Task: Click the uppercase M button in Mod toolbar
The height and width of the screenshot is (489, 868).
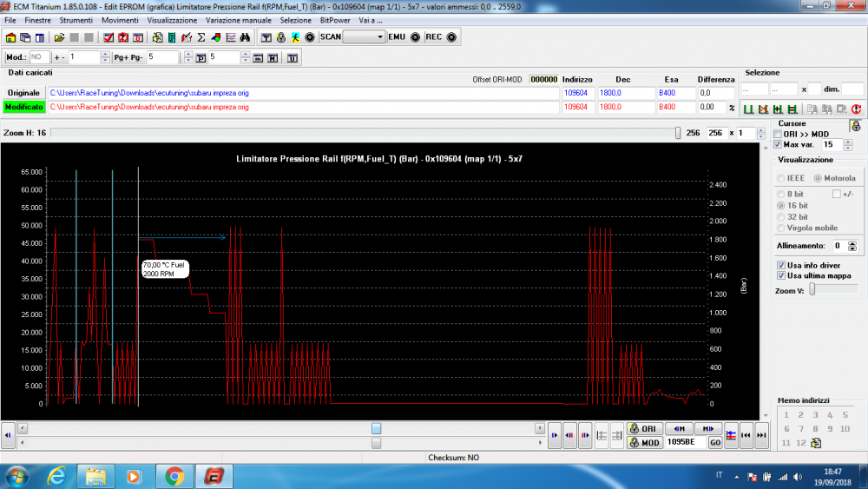Action: point(273,57)
